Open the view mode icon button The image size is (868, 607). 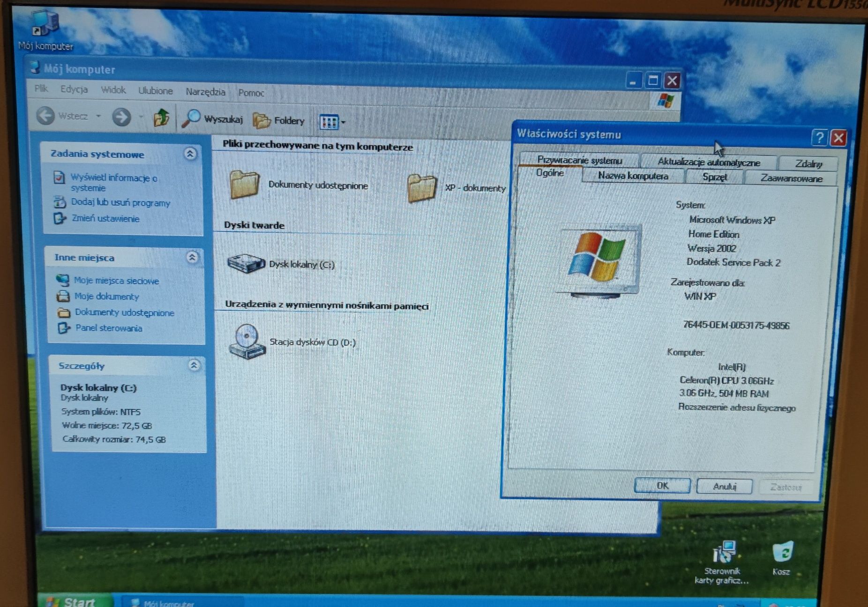(x=328, y=122)
